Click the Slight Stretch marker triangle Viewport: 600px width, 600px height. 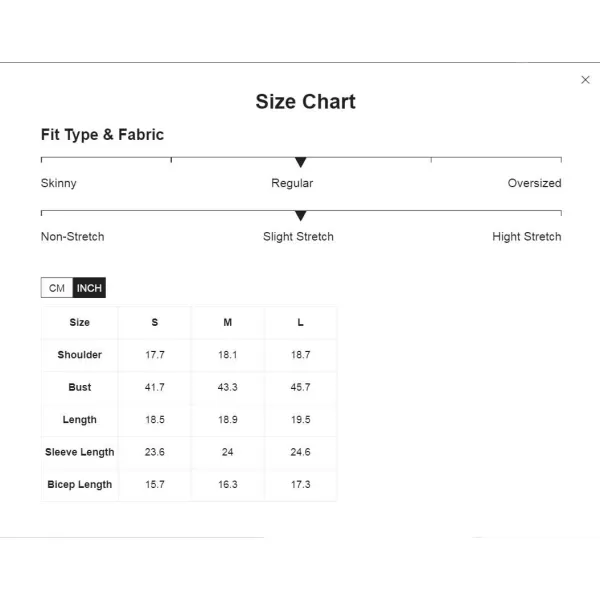(x=301, y=215)
